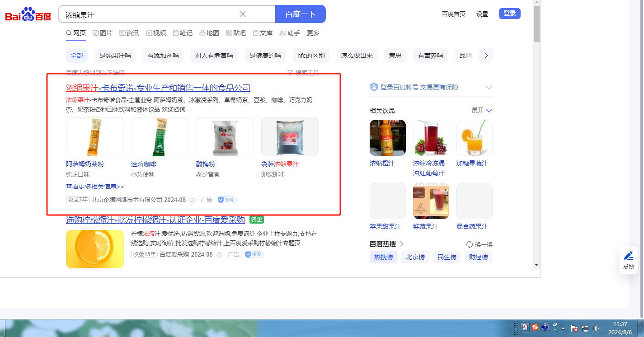Screen dimensions: 644x337
Task: Open the 浓缩果汁-卡布奇诺 result title
Action: click(x=158, y=88)
